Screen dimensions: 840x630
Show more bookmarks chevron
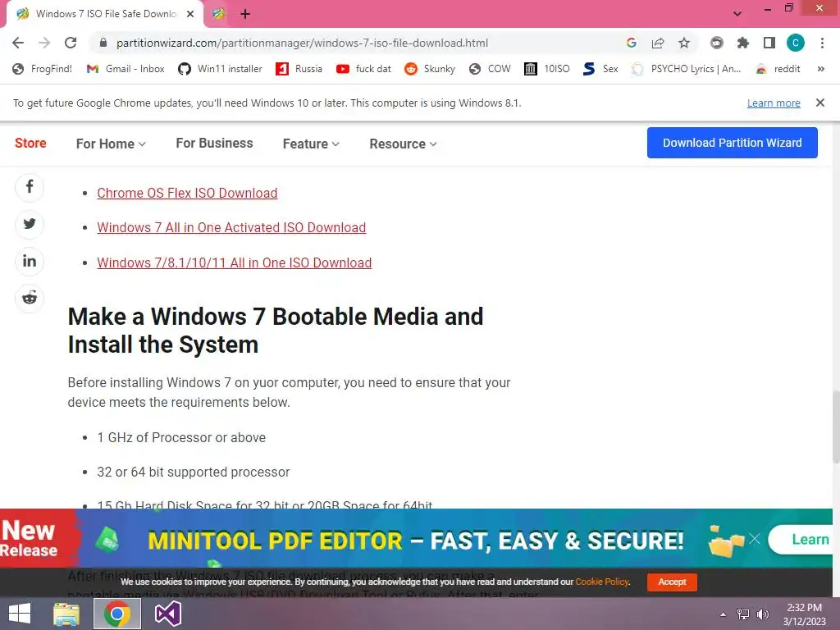coord(820,69)
